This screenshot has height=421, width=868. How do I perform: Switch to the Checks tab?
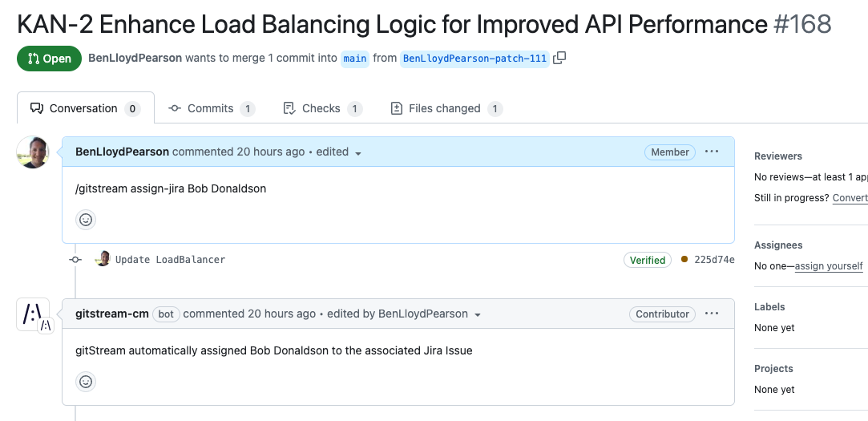pos(322,108)
